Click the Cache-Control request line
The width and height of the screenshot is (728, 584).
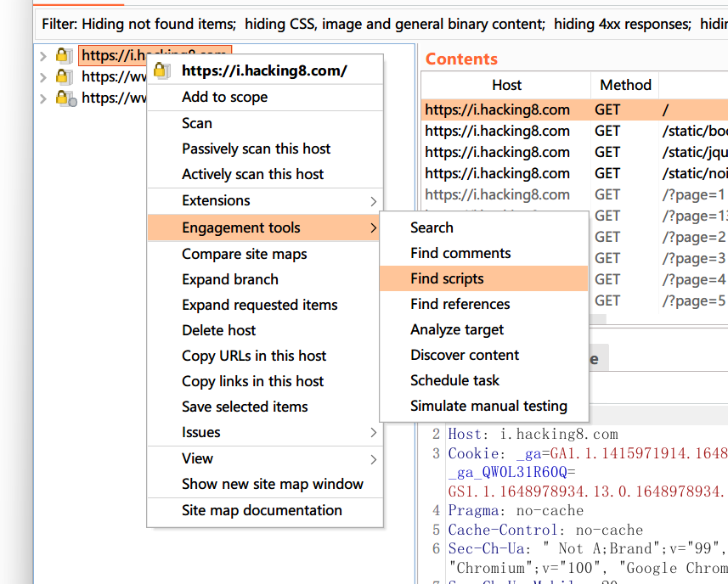[x=545, y=531]
